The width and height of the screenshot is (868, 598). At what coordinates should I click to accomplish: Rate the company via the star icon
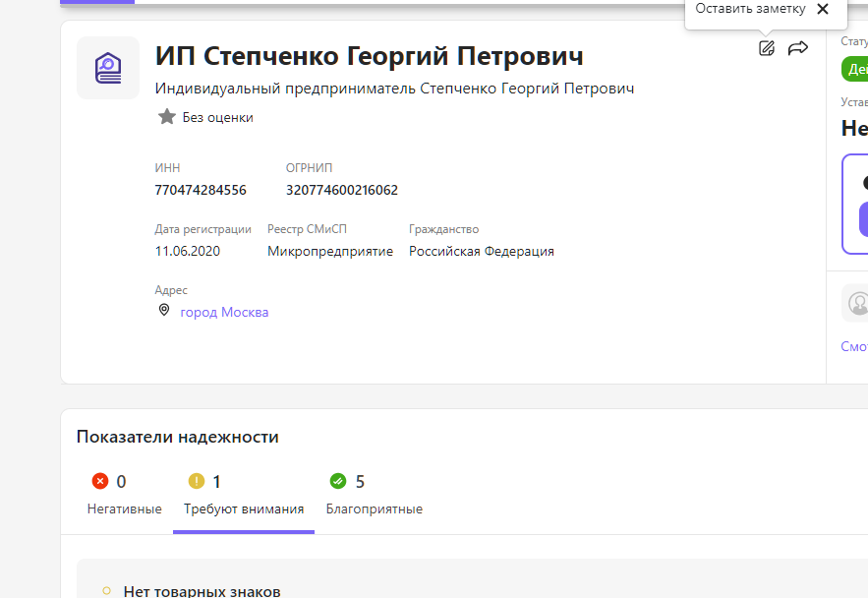coord(166,116)
